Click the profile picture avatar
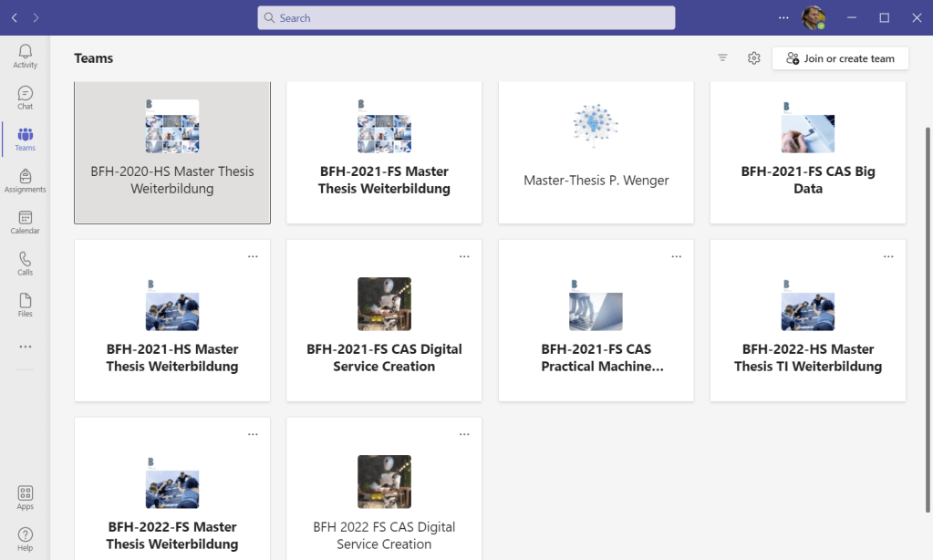 click(813, 18)
